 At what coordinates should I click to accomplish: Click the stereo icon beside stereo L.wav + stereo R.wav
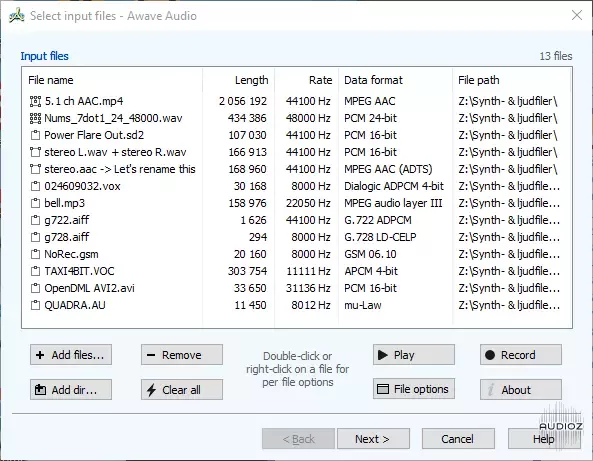[35, 152]
